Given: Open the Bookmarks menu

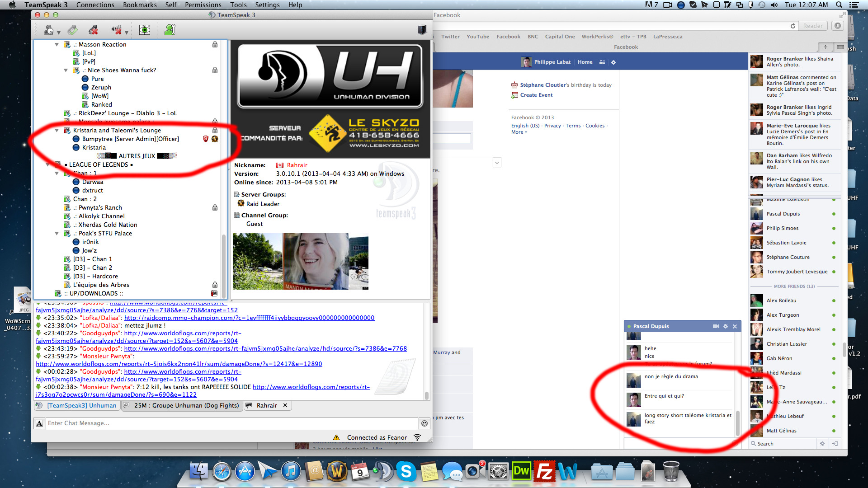Looking at the screenshot, I should tap(140, 5).
